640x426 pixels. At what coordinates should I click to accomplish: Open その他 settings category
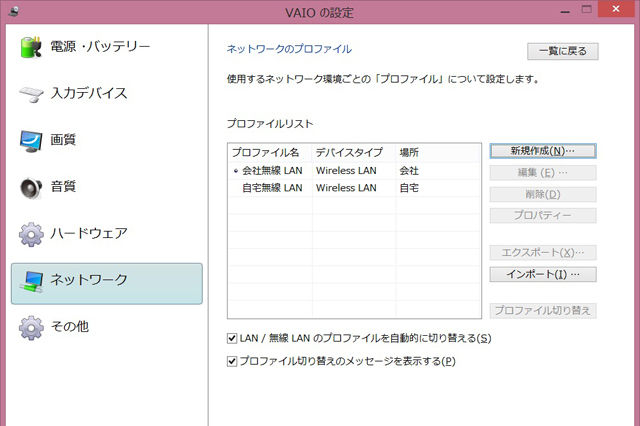point(106,327)
